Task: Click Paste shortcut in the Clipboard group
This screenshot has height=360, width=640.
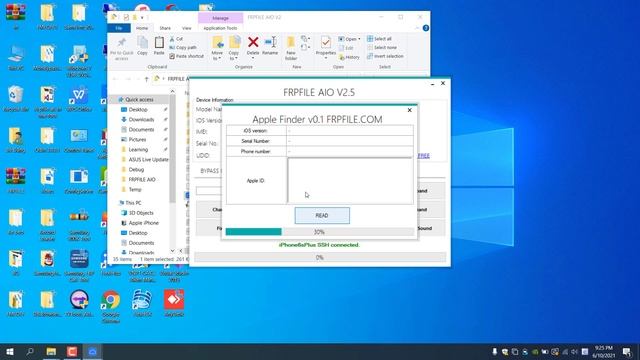Action: [187, 56]
